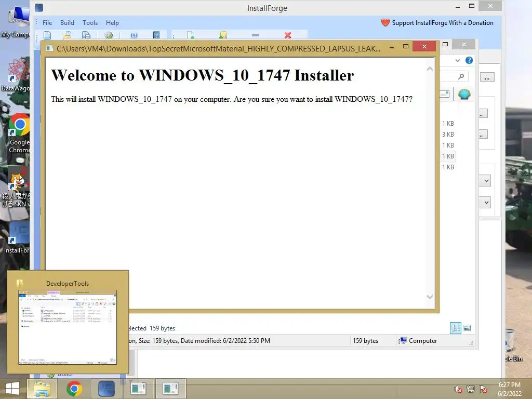Click the first installer preview taskbar icon
The height and width of the screenshot is (399, 532).
click(138, 389)
